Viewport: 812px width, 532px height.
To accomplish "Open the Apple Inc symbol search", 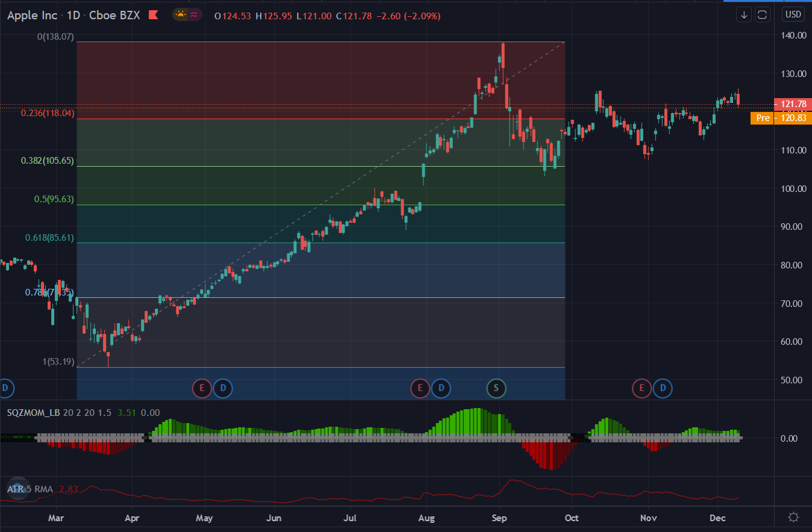I will click(32, 15).
